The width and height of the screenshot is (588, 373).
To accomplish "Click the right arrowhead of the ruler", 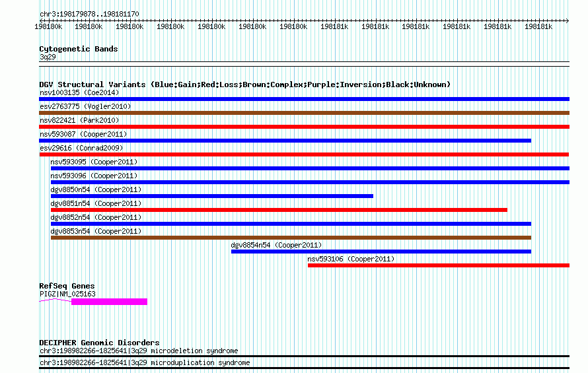I will coord(568,20).
